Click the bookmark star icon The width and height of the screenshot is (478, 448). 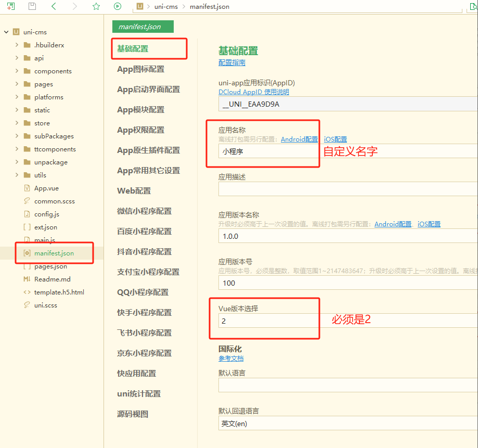96,6
